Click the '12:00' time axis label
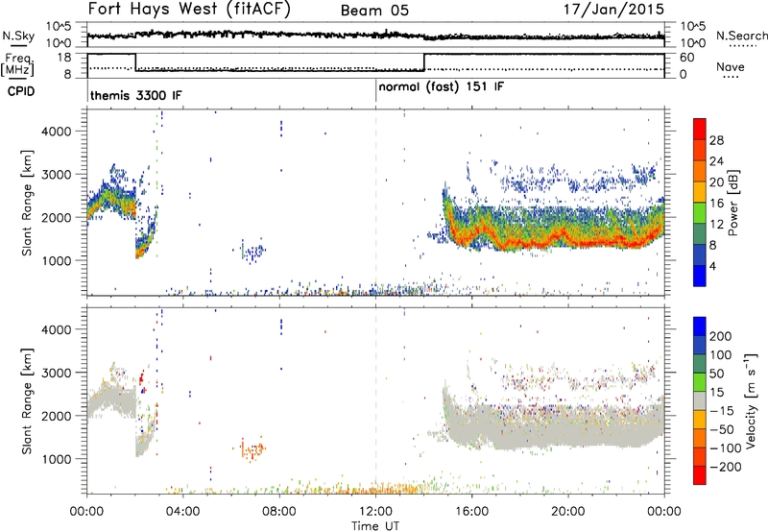This screenshot has height=532, width=768. pyautogui.click(x=375, y=512)
